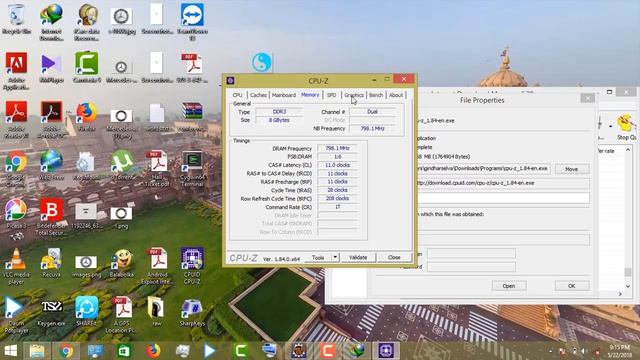The width and height of the screenshot is (640, 360).
Task: Click the CAS# Latency value 11.0 clocks
Action: point(337,165)
